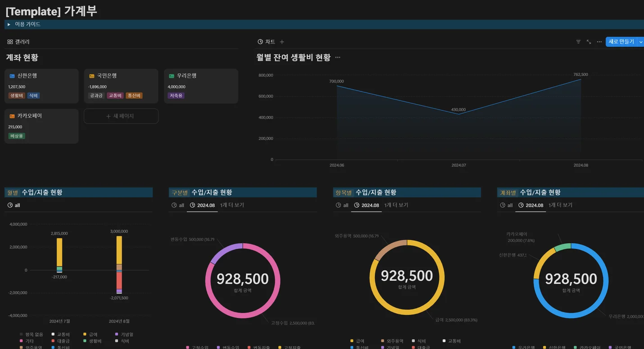Image resolution: width=644 pixels, height=349 pixels.
Task: Select the all tab under 계좌별 수입/지출 현황
Action: tap(506, 205)
